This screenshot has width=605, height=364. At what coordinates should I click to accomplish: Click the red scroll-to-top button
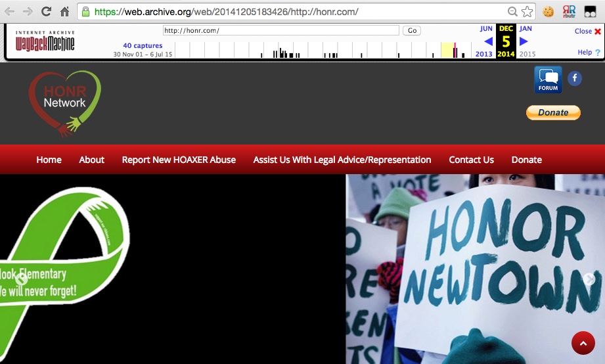583,343
